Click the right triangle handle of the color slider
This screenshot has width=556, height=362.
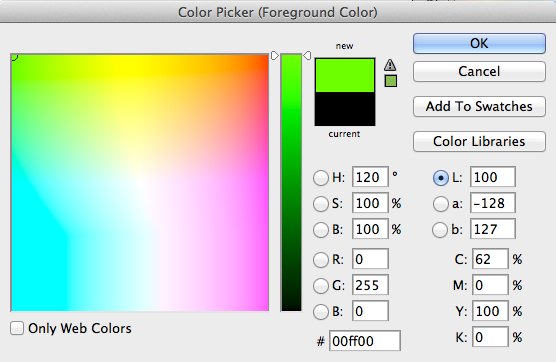coord(307,56)
